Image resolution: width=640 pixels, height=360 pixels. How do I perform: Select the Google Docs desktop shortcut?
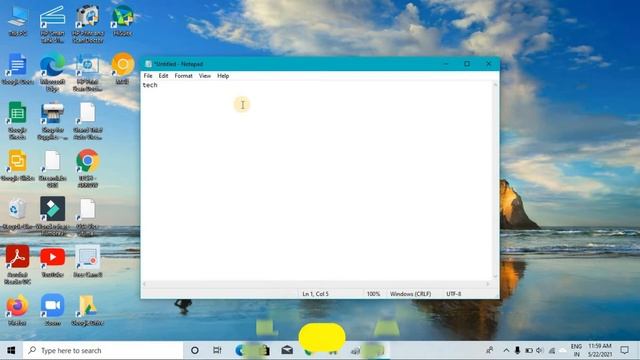(x=18, y=69)
